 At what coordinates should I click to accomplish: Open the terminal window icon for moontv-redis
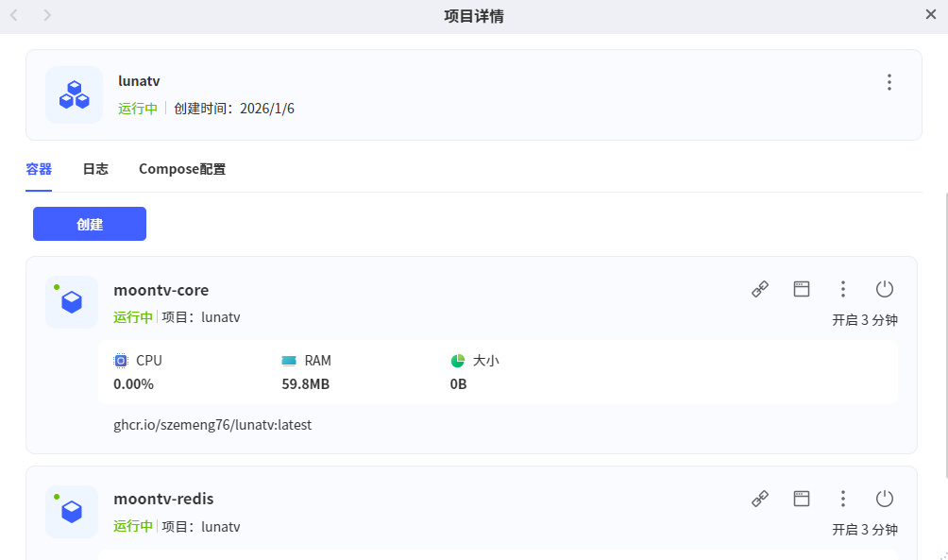(x=802, y=499)
